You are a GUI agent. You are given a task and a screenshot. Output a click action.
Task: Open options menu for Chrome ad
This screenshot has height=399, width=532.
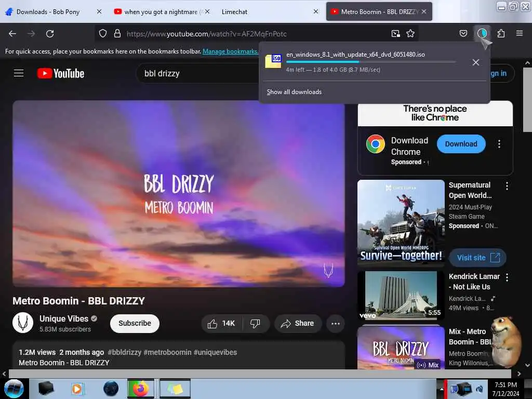click(x=499, y=144)
